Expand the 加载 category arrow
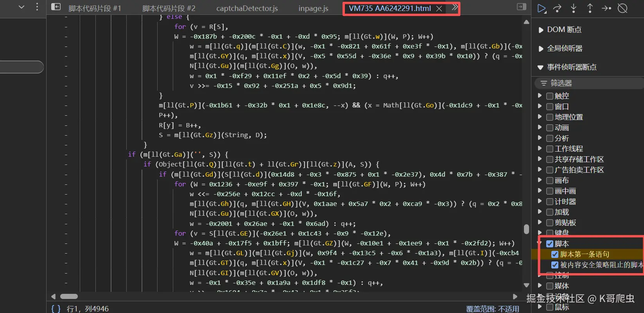This screenshot has width=644, height=313. [540, 212]
